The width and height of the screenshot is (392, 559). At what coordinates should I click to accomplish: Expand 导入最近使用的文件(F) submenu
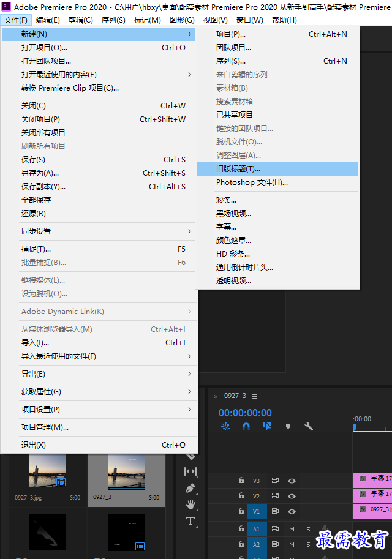98,356
